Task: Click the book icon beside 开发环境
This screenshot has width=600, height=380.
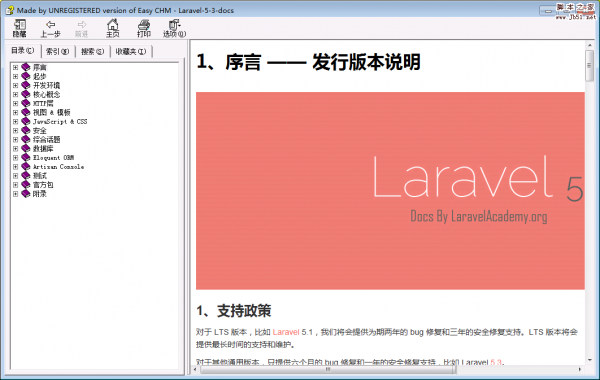Action: 26,85
